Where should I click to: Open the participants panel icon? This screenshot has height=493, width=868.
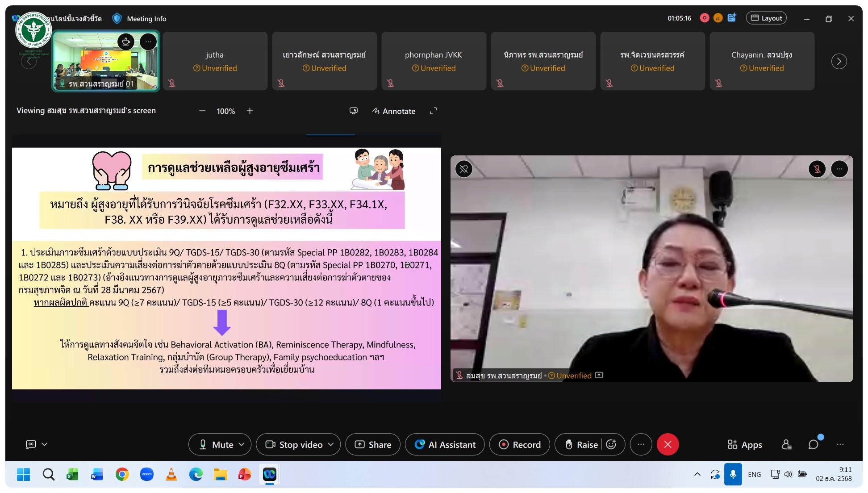point(786,444)
